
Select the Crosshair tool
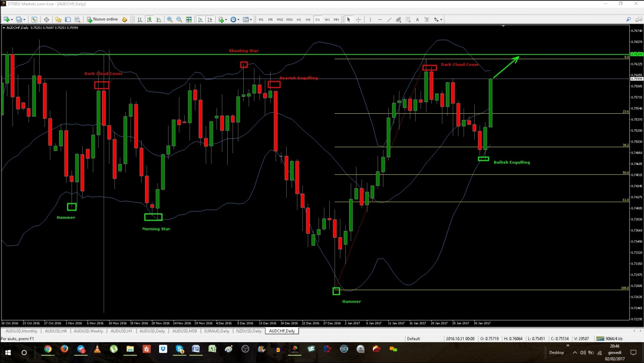359,19
